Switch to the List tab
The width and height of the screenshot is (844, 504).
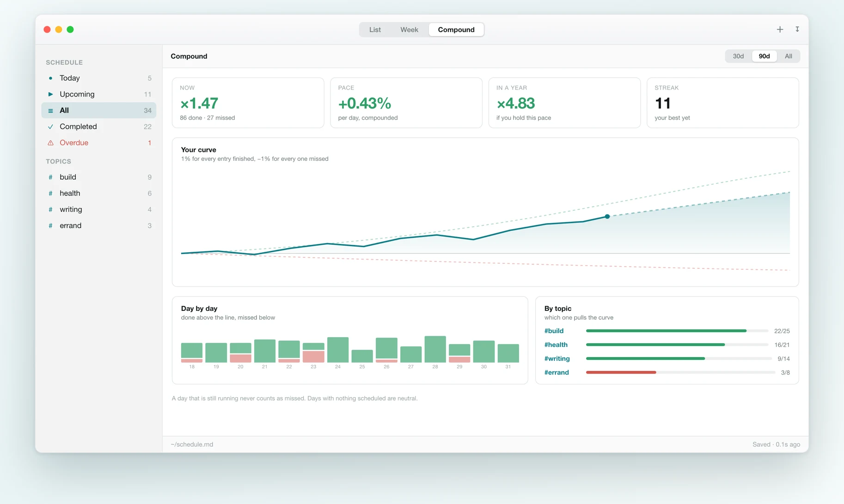(x=375, y=30)
